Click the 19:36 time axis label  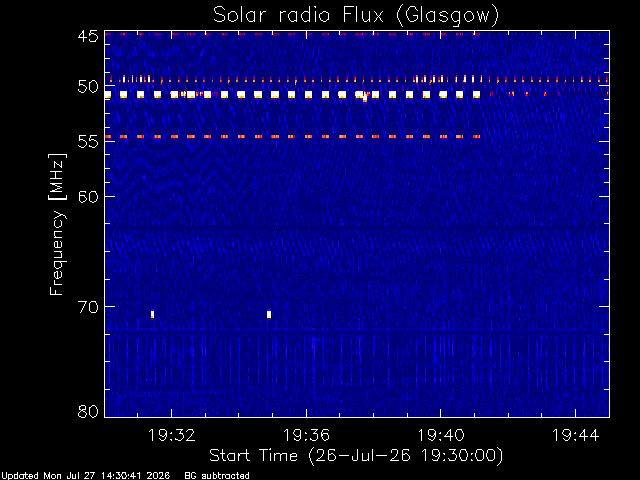(306, 435)
